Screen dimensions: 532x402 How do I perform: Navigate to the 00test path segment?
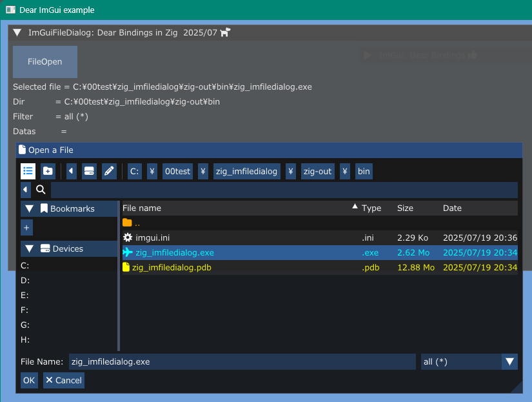tap(178, 171)
